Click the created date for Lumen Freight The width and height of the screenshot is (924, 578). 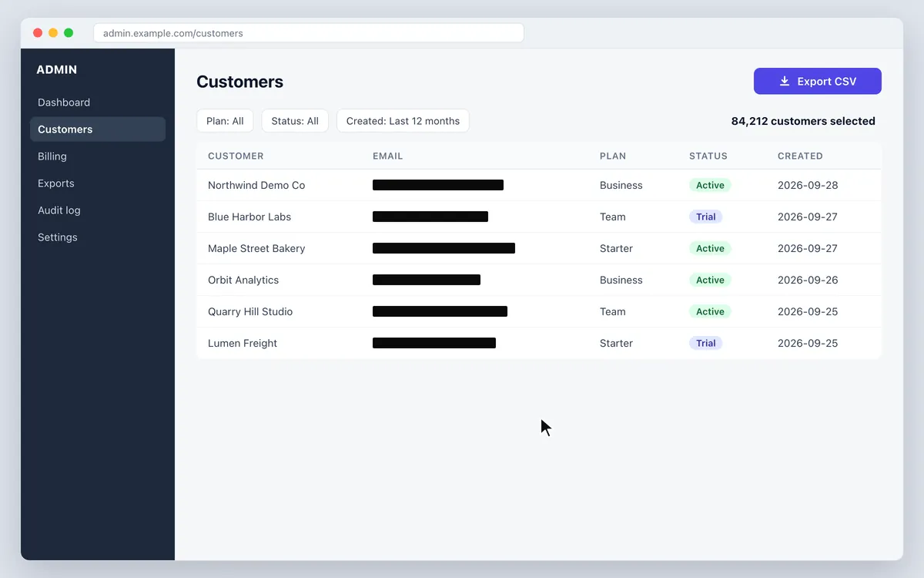coord(808,343)
